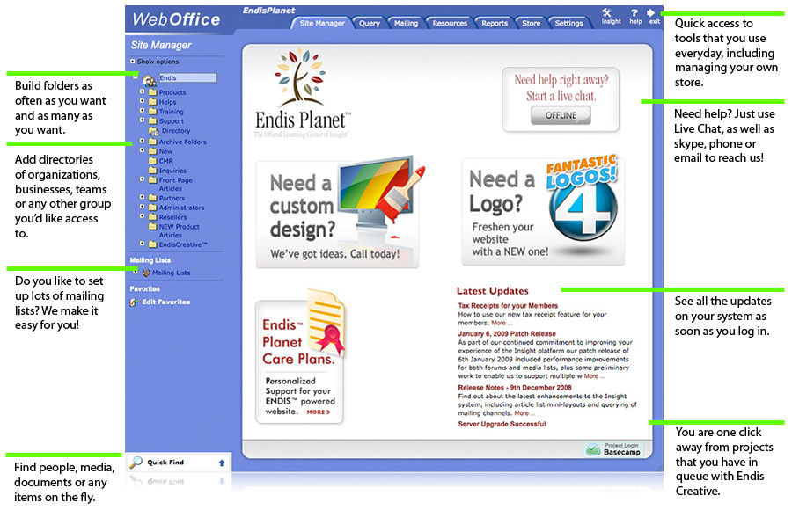
Task: Click the Products folder icon
Action: coord(152,91)
